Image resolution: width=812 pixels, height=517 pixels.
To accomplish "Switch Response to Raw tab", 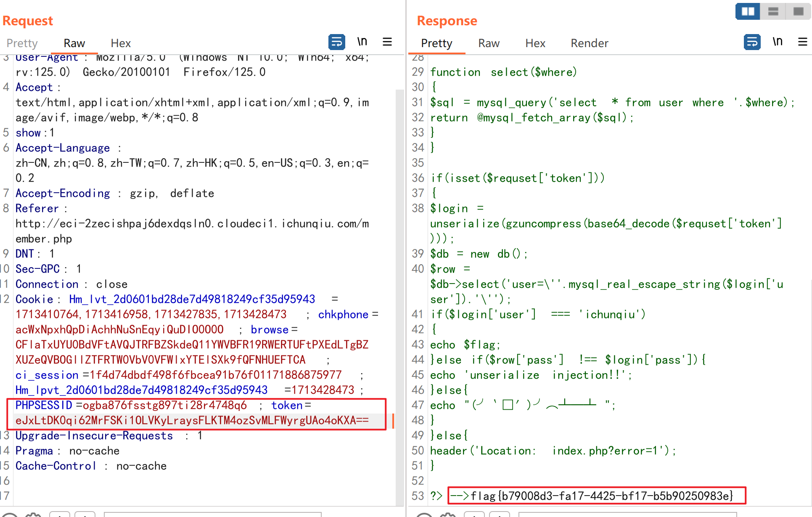I will pos(489,43).
